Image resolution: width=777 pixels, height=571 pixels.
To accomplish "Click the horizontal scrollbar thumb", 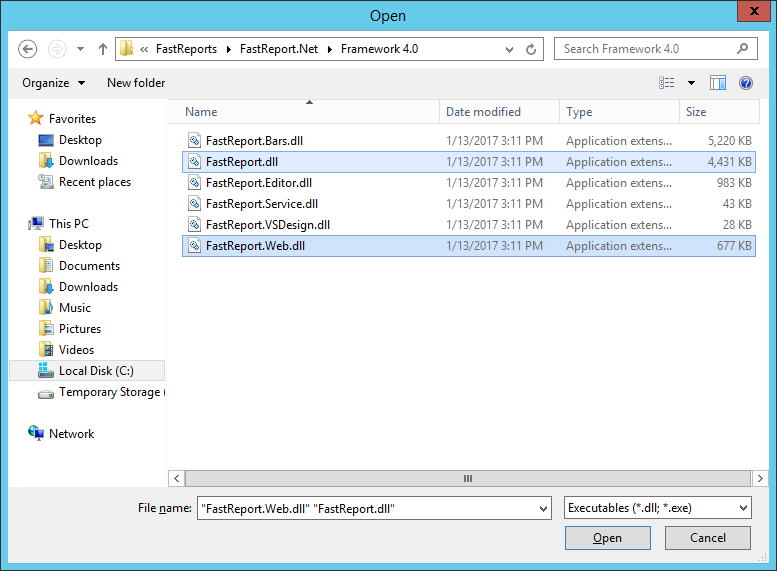I will (468, 478).
